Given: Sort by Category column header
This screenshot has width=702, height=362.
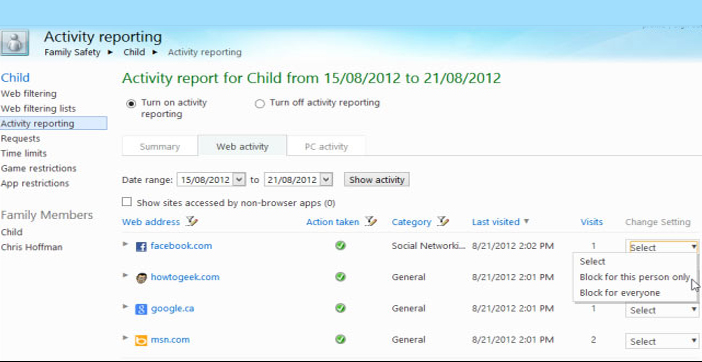Looking at the screenshot, I should [411, 221].
